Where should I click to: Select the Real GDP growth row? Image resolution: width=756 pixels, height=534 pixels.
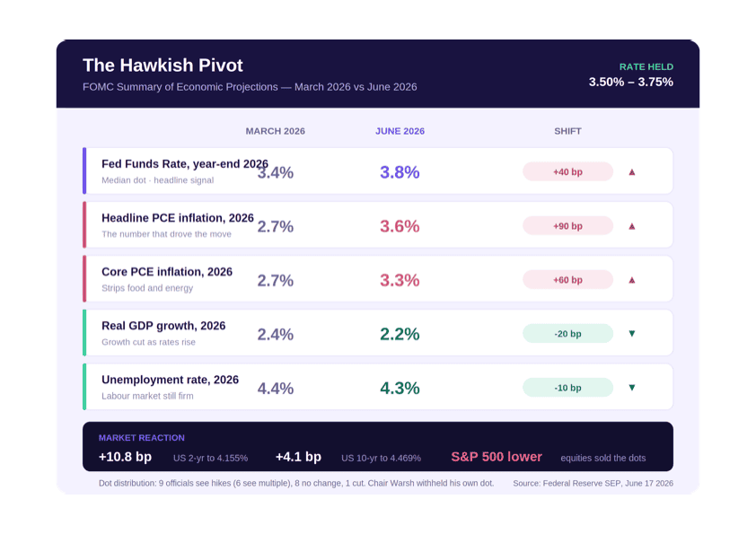click(x=378, y=333)
